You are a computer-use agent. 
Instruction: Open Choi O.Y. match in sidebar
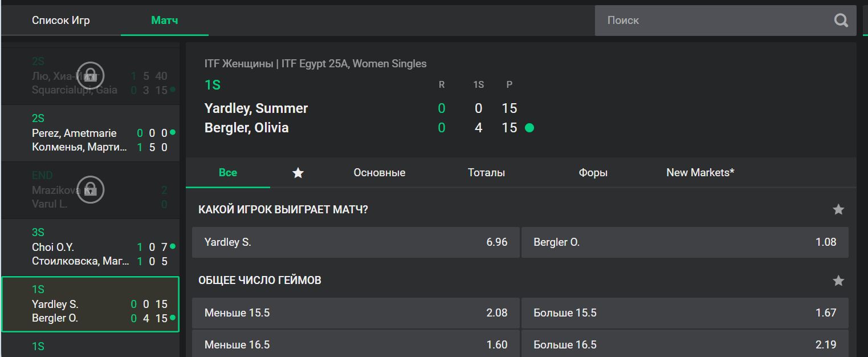(91, 247)
